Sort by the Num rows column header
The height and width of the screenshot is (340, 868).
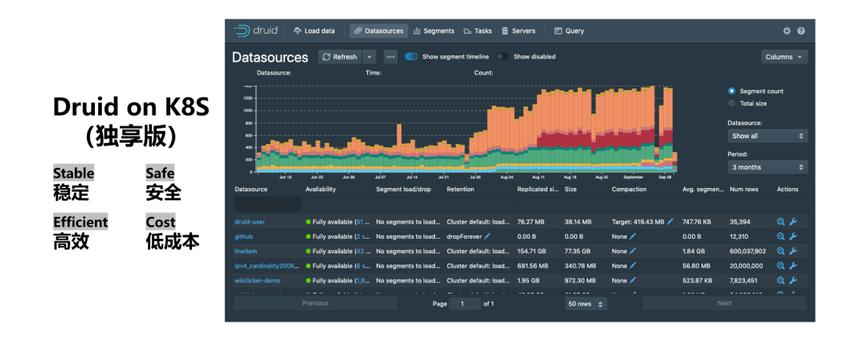743,190
